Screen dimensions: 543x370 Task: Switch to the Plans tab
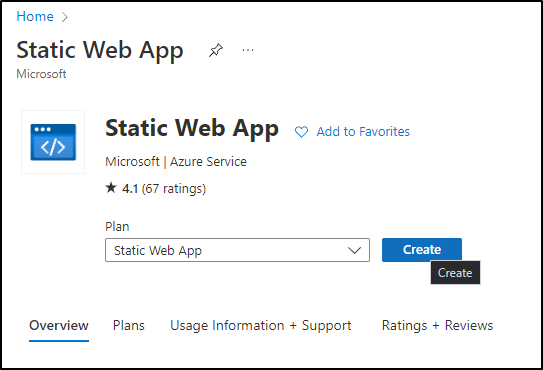coord(128,325)
